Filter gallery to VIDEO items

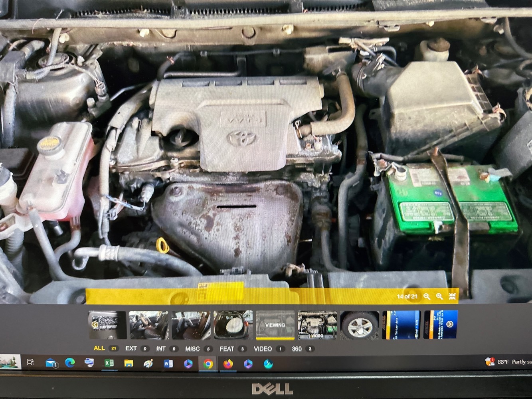pos(269,349)
